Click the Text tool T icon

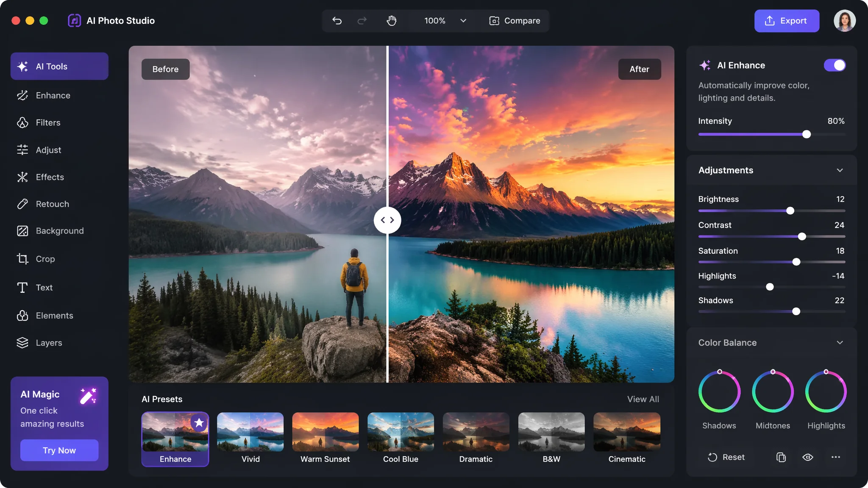tap(22, 288)
